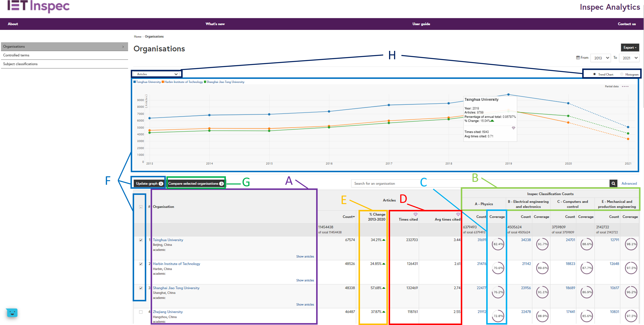Open the From year 2013 dropdown
The image size is (644, 325).
pyautogui.click(x=600, y=58)
